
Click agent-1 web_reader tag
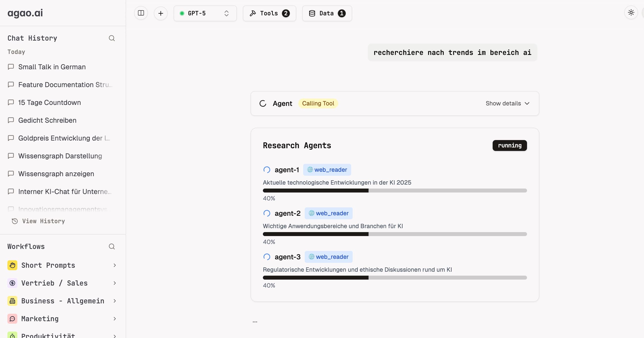tap(327, 170)
